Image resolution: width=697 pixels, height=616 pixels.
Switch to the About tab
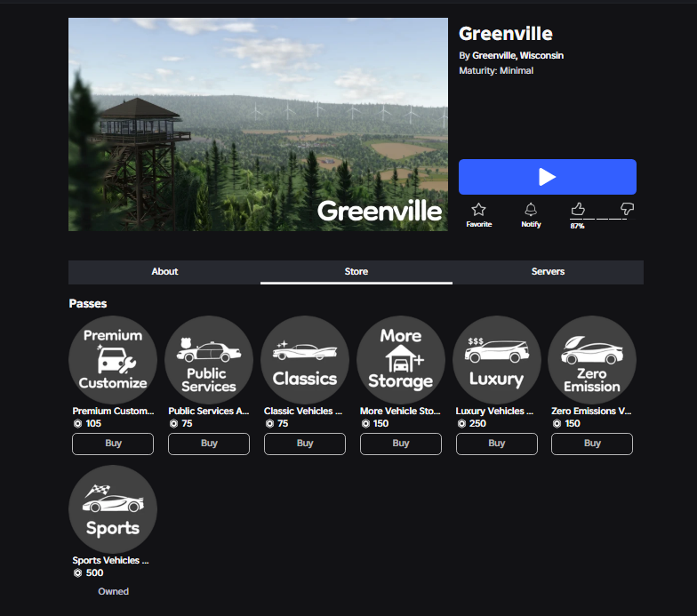pyautogui.click(x=164, y=272)
